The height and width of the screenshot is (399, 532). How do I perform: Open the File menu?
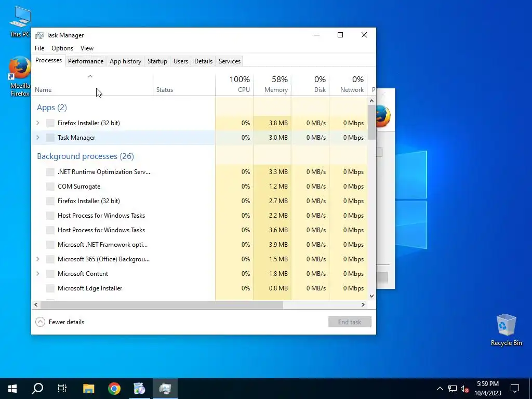(x=39, y=48)
